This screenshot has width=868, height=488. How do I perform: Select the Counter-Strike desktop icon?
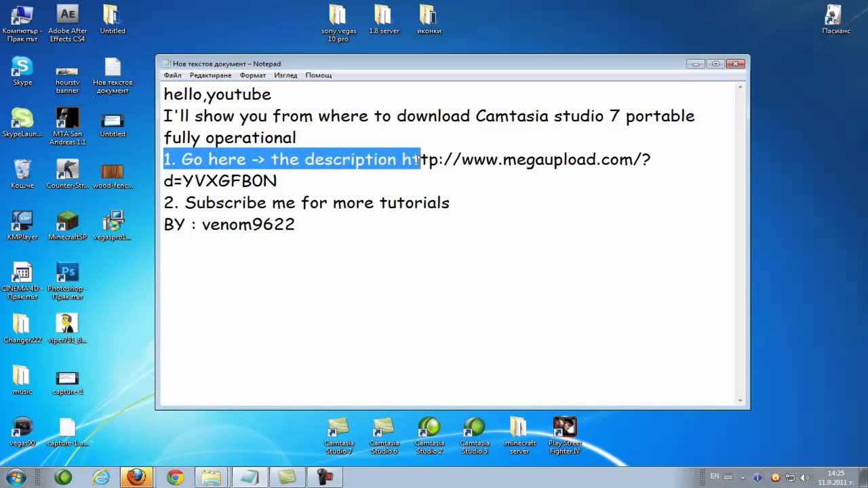pyautogui.click(x=67, y=174)
